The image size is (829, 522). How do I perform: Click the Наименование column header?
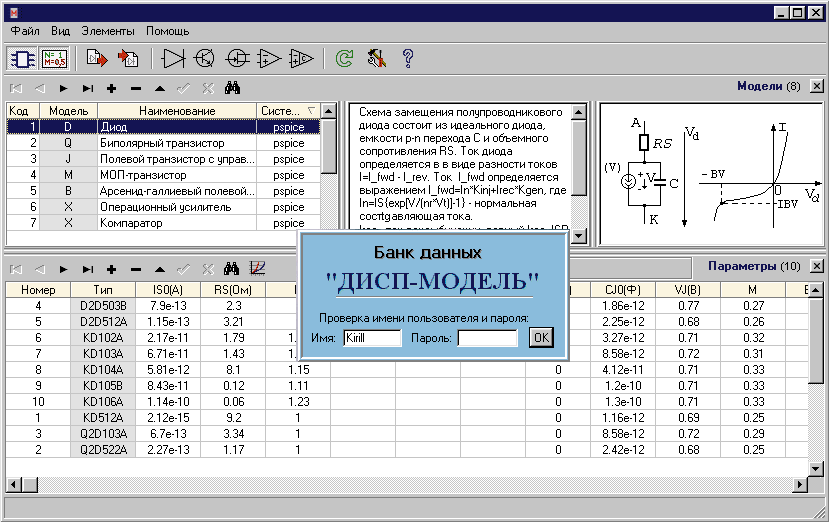pos(177,111)
